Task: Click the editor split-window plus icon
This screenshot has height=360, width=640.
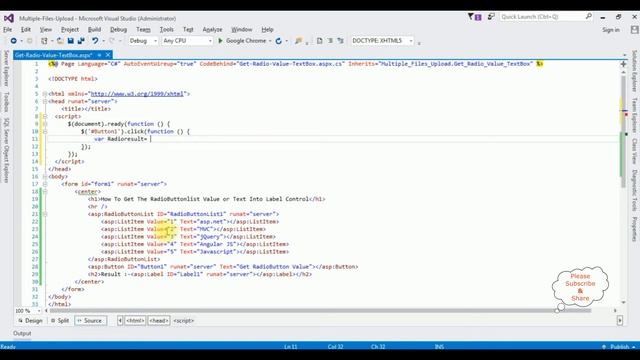Action: [623, 64]
